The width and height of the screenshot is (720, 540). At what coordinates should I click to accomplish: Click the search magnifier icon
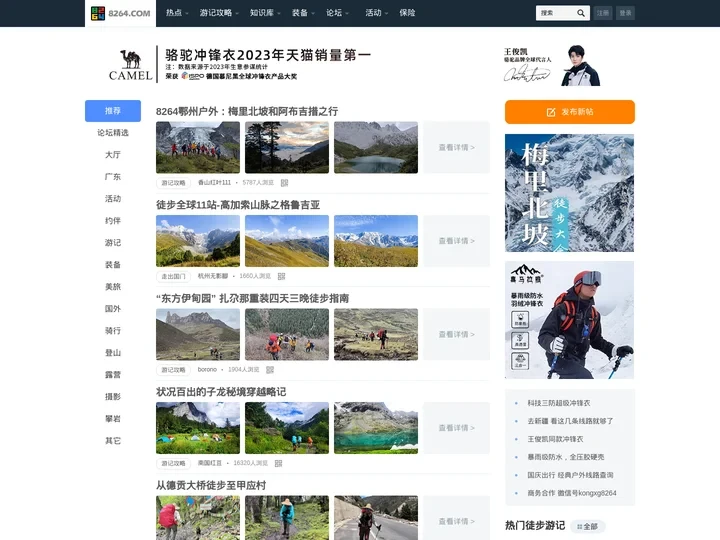pyautogui.click(x=581, y=13)
